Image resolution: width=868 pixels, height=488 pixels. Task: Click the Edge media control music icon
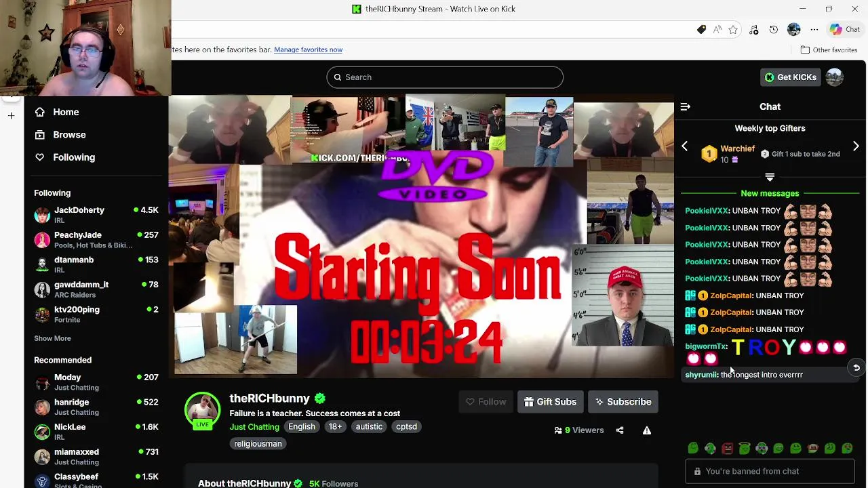(x=754, y=30)
